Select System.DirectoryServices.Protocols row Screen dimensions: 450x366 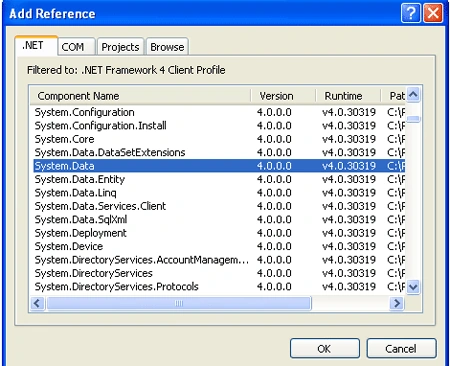219,286
